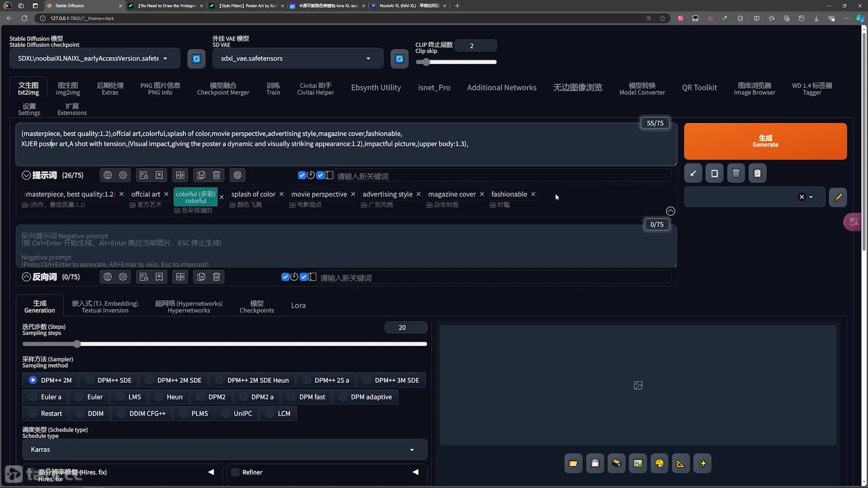This screenshot has height=488, width=868.
Task: Open the prompt favorites bookmark icon
Action: tap(159, 175)
